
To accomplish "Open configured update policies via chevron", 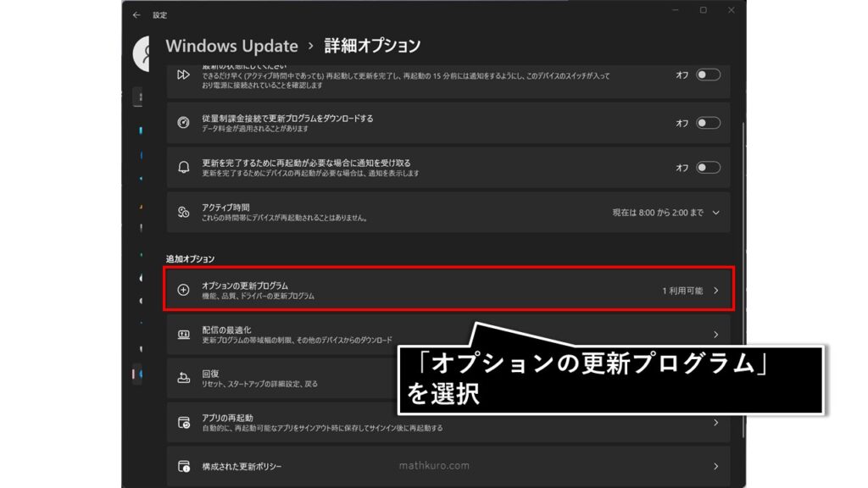I will click(715, 467).
